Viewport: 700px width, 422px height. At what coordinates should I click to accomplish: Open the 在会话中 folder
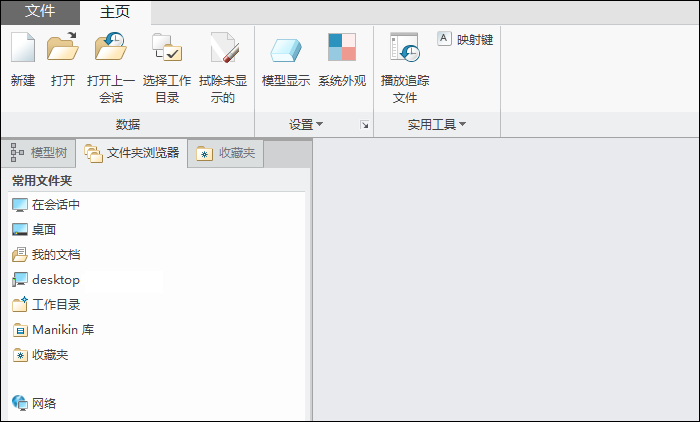click(x=46, y=205)
